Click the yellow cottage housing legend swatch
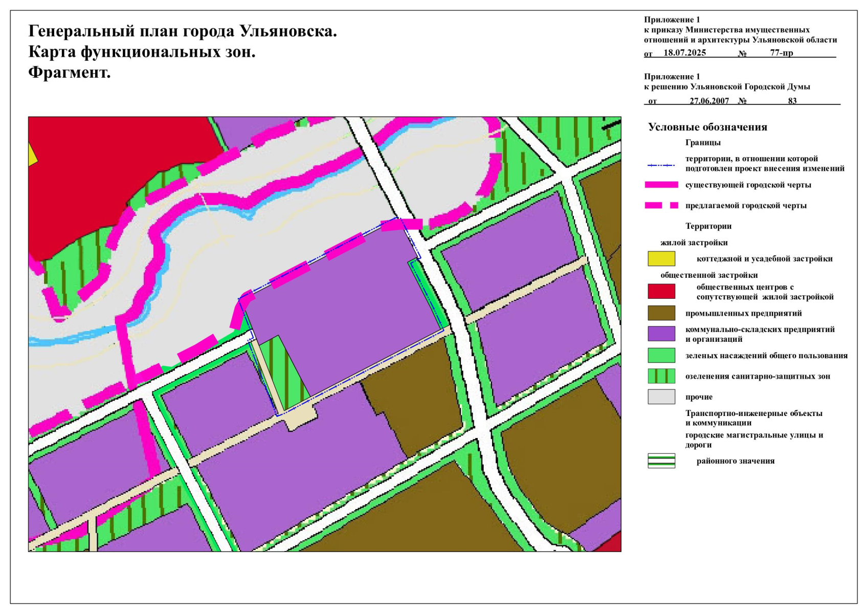 click(x=661, y=258)
